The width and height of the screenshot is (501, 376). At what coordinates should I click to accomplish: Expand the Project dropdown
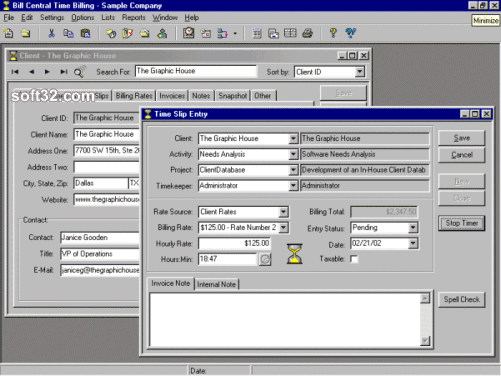click(x=293, y=170)
